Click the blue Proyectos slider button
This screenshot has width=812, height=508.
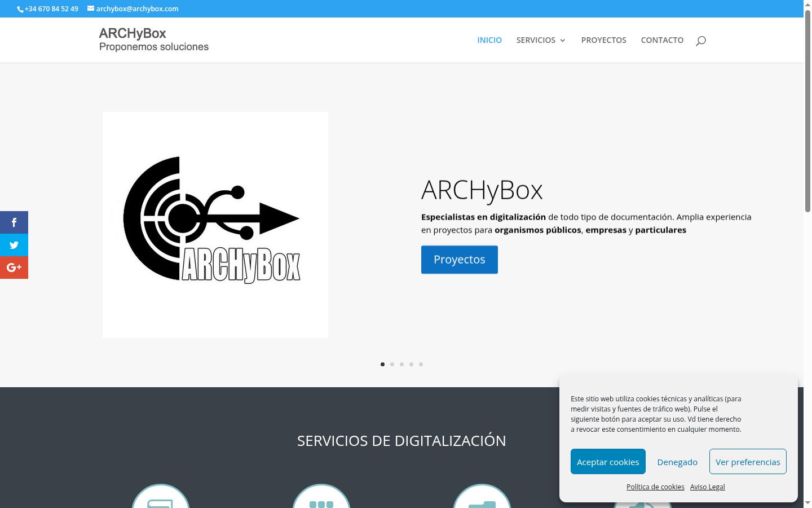tap(460, 260)
